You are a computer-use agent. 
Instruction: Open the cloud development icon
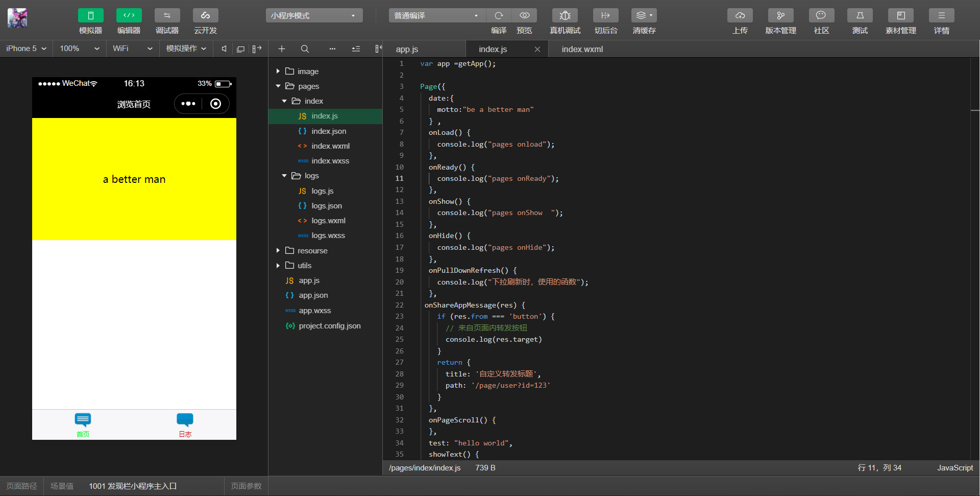[205, 16]
